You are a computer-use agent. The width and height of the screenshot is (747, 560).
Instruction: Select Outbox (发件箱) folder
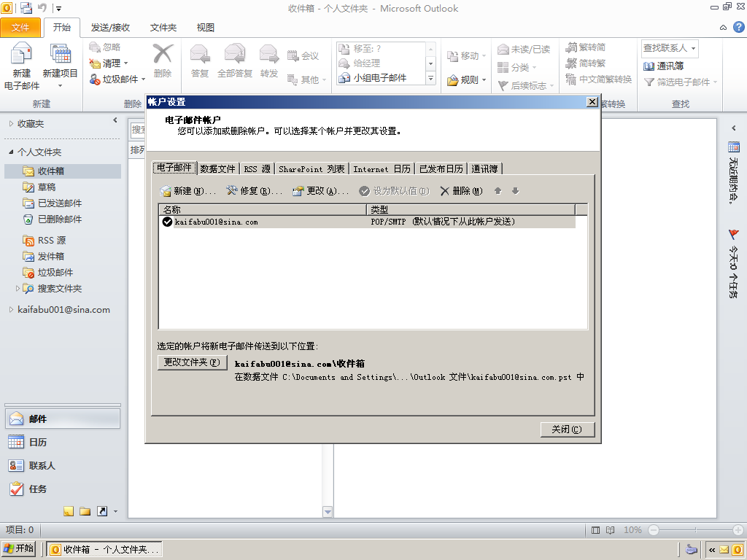(50, 257)
